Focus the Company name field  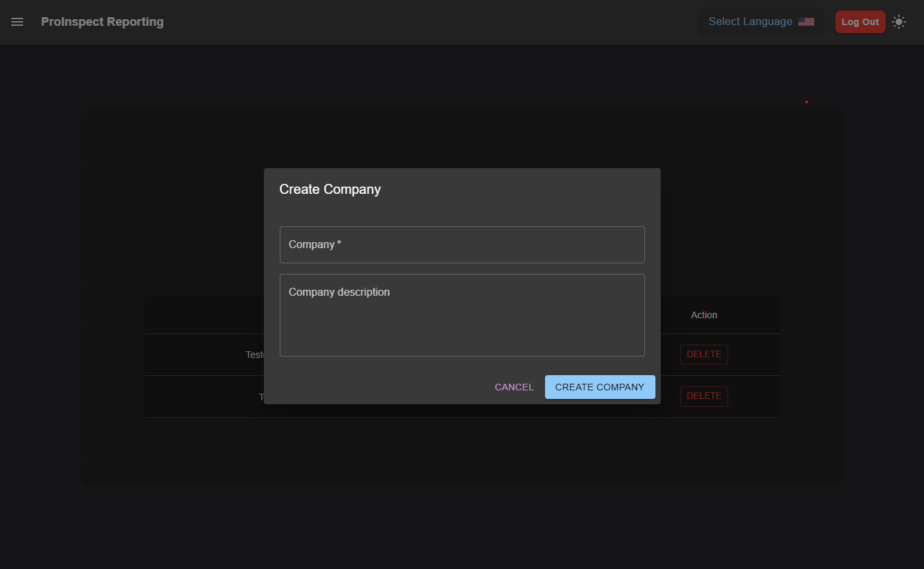[462, 245]
